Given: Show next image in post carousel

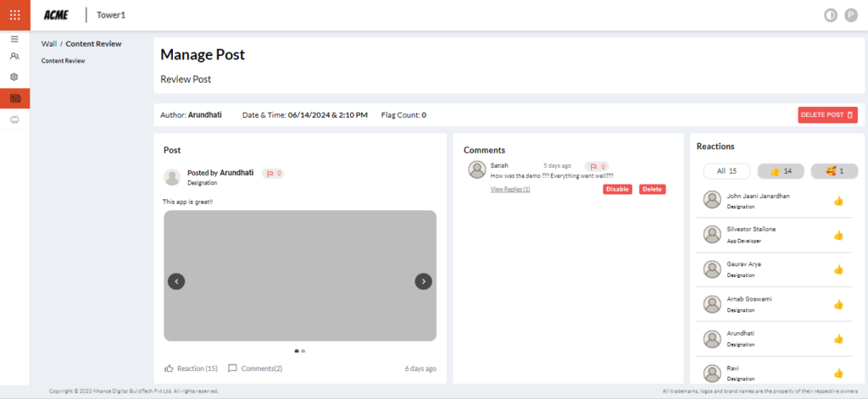Looking at the screenshot, I should pos(423,281).
